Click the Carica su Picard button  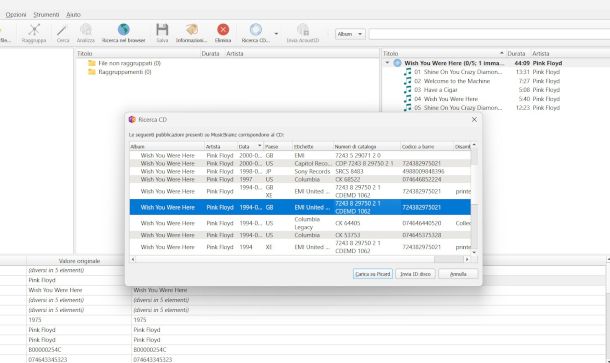pyautogui.click(x=373, y=274)
